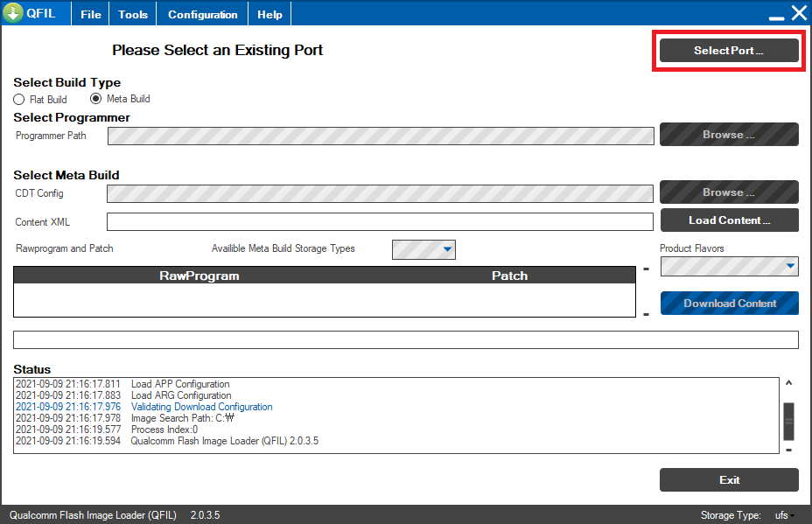Select the 'Validating Download Configuration' log line

coord(144,407)
